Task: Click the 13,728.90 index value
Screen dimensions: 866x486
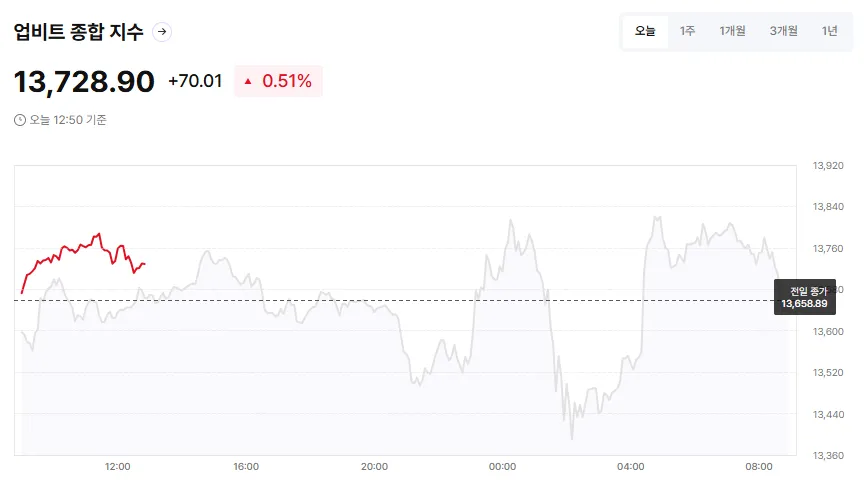Action: [x=84, y=82]
